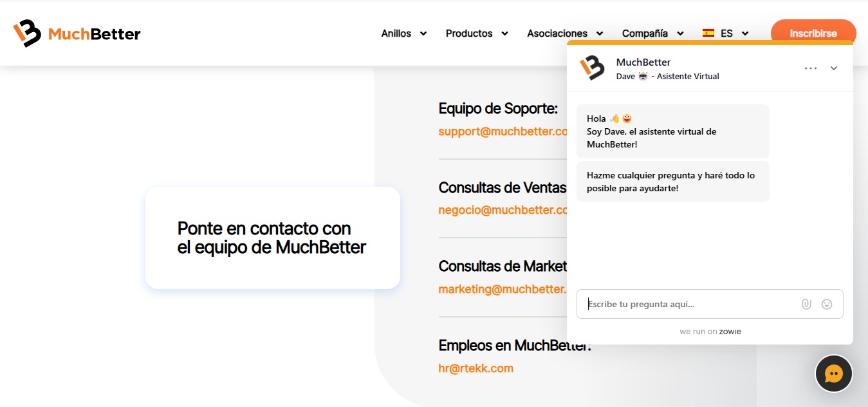Open the Productos menu
Image resolution: width=868 pixels, height=407 pixels.
(x=469, y=33)
